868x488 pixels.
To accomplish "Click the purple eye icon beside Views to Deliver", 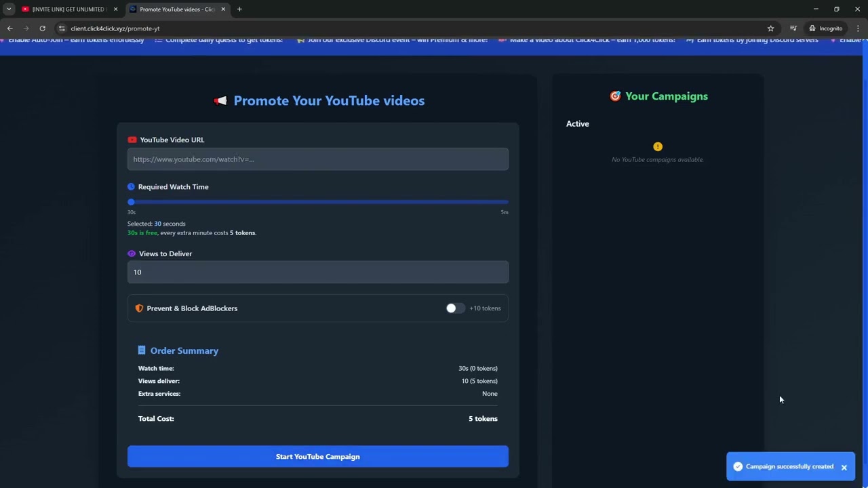I will (x=132, y=253).
